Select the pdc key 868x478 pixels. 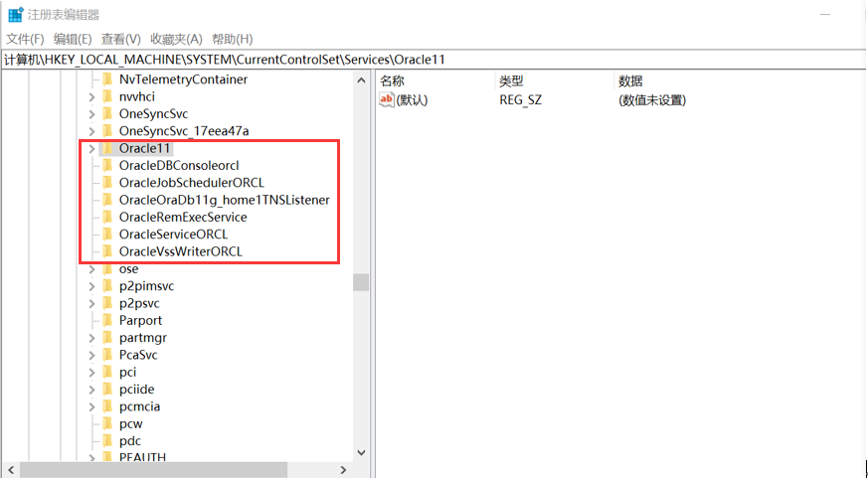coord(130,441)
